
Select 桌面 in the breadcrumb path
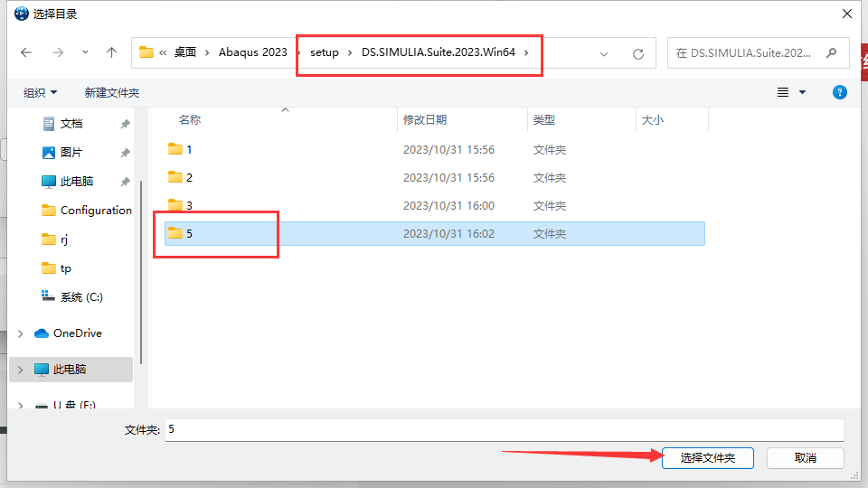tap(185, 52)
